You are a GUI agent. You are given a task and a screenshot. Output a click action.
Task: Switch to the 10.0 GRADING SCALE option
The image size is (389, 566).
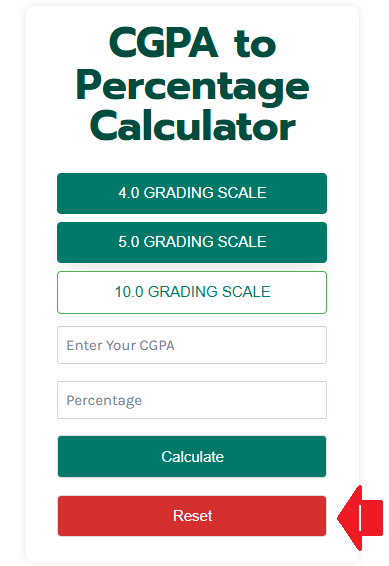[x=192, y=292]
